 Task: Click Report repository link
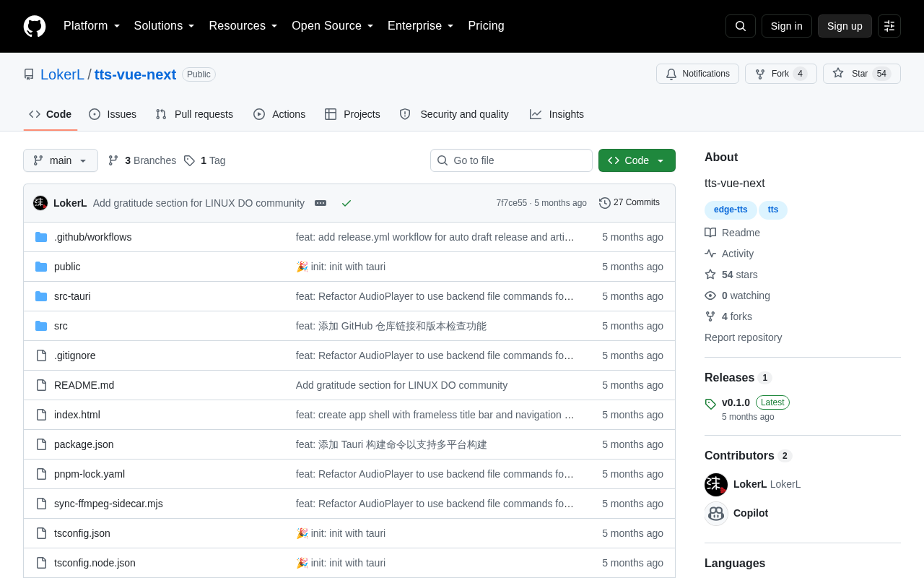[743, 337]
